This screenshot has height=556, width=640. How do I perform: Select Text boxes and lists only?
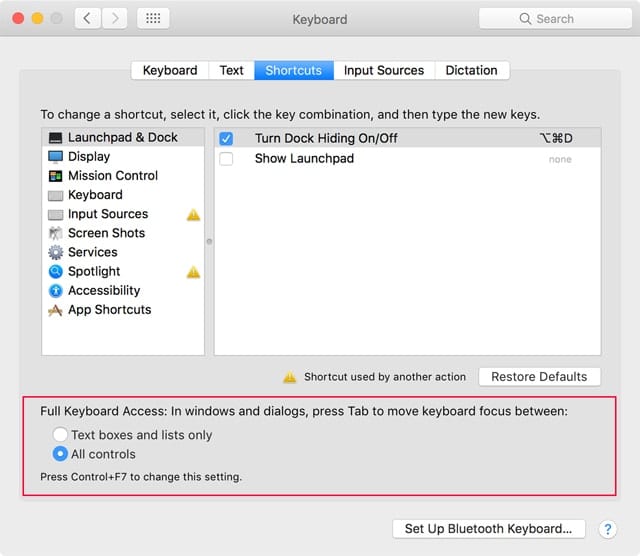click(61, 435)
